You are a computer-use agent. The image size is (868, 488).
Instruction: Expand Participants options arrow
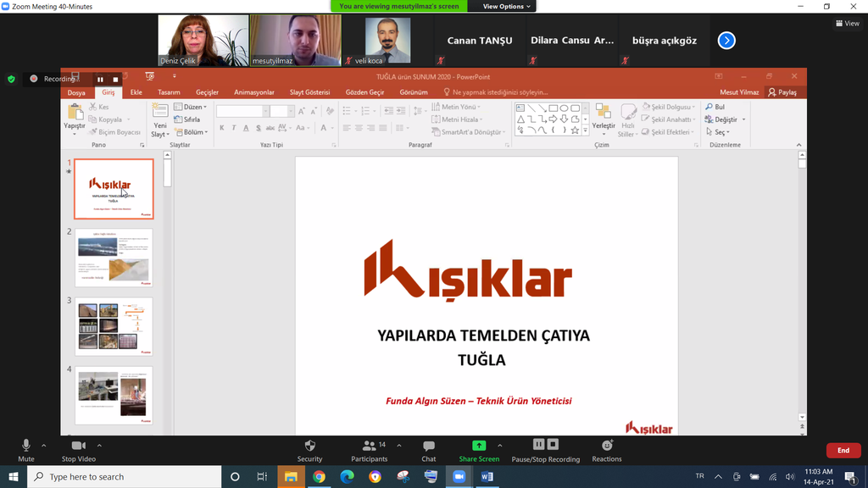[399, 446]
